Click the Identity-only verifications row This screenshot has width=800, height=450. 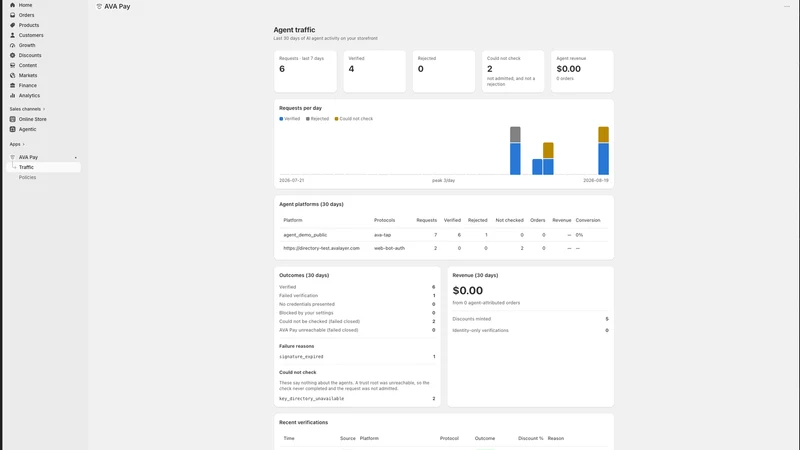[x=531, y=331]
